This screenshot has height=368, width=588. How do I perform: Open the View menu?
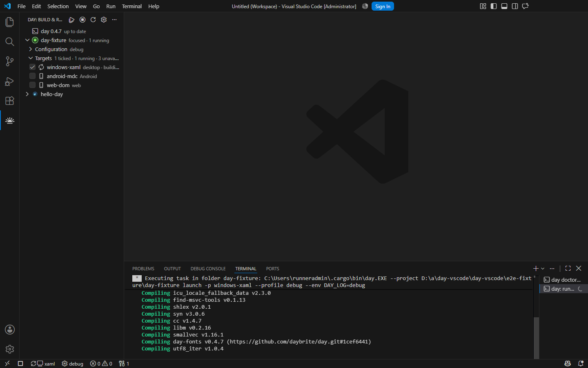pyautogui.click(x=81, y=6)
